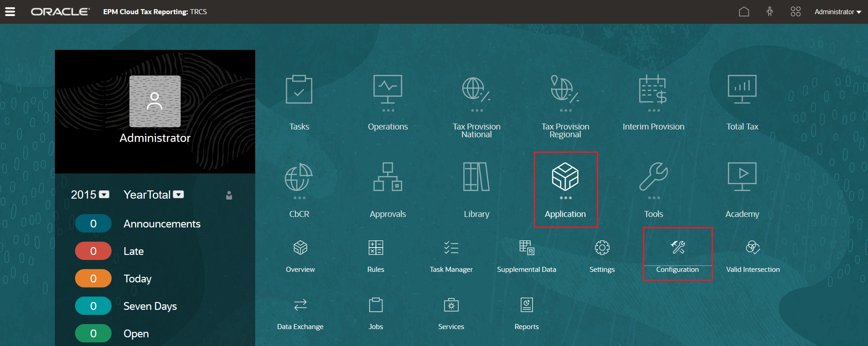Click the Seven Days count badge
Viewport: 868px width, 346px height.
click(x=93, y=306)
